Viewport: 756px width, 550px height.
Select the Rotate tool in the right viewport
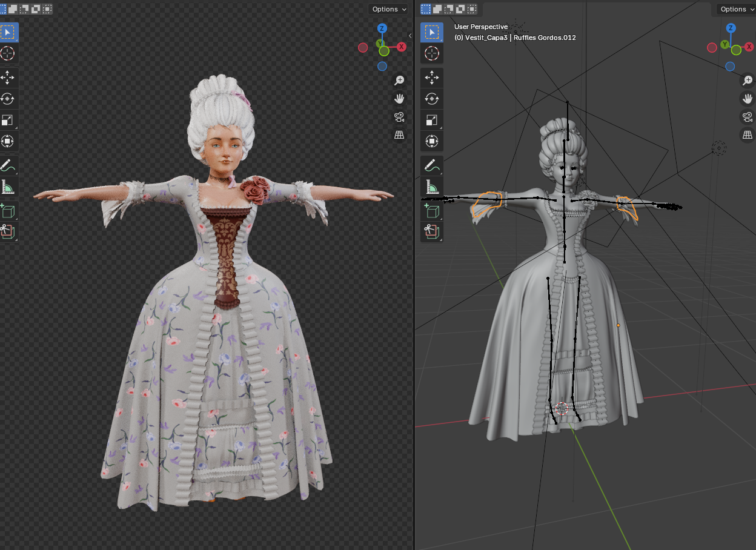[x=432, y=99]
